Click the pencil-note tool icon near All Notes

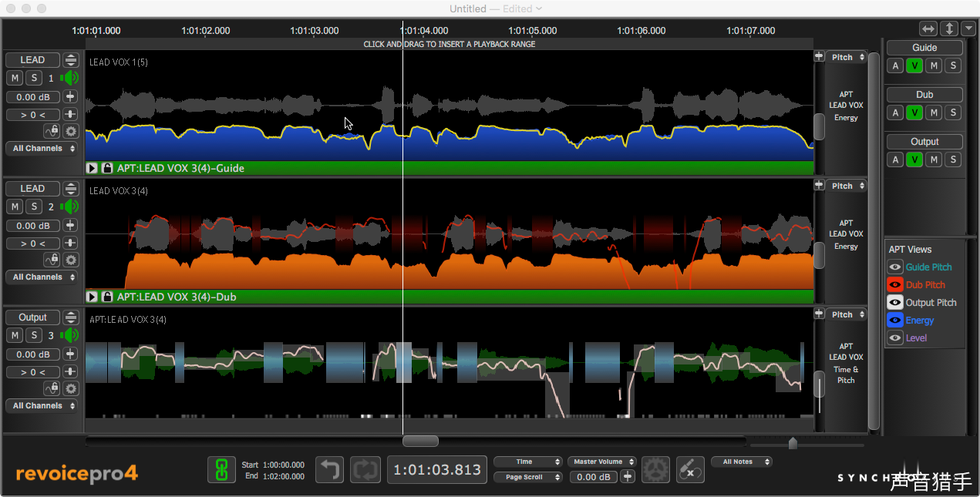coord(690,469)
